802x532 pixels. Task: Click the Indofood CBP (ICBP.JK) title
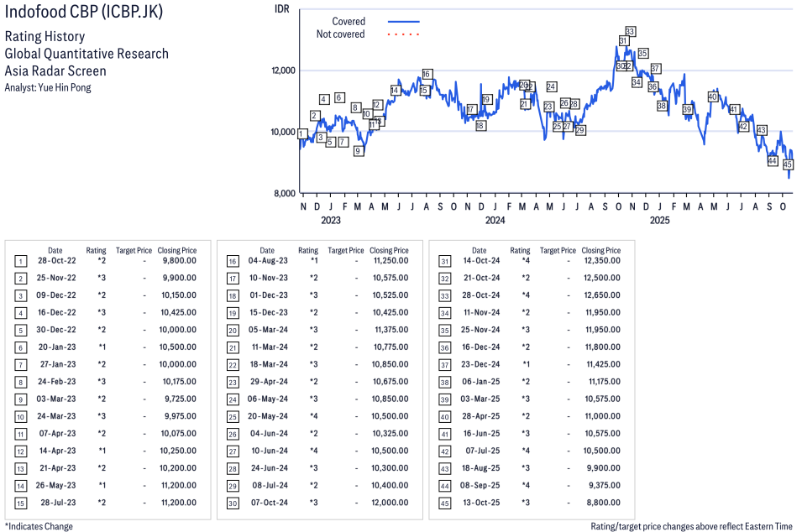(x=84, y=13)
